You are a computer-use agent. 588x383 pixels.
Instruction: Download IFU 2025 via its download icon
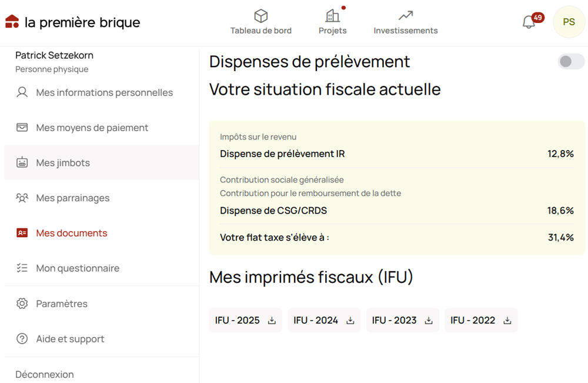coord(272,321)
